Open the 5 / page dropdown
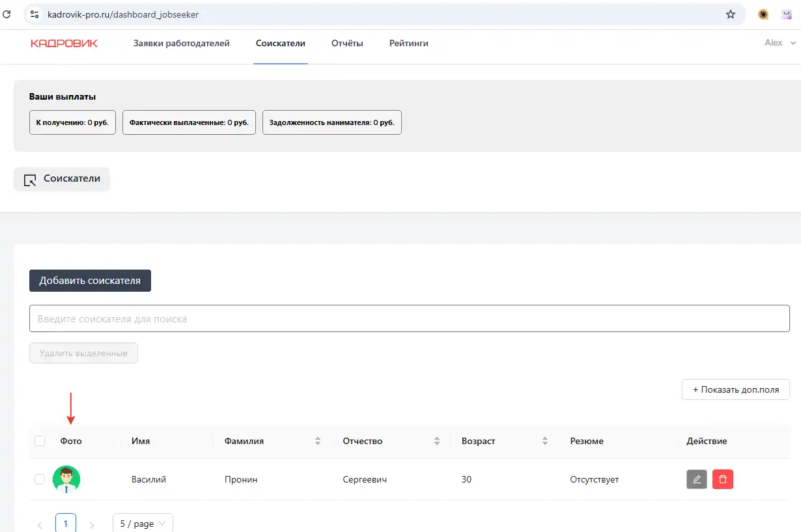 click(x=143, y=524)
